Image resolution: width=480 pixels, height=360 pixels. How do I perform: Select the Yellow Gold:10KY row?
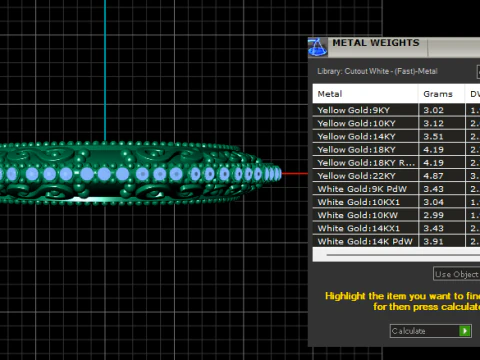tap(396, 123)
